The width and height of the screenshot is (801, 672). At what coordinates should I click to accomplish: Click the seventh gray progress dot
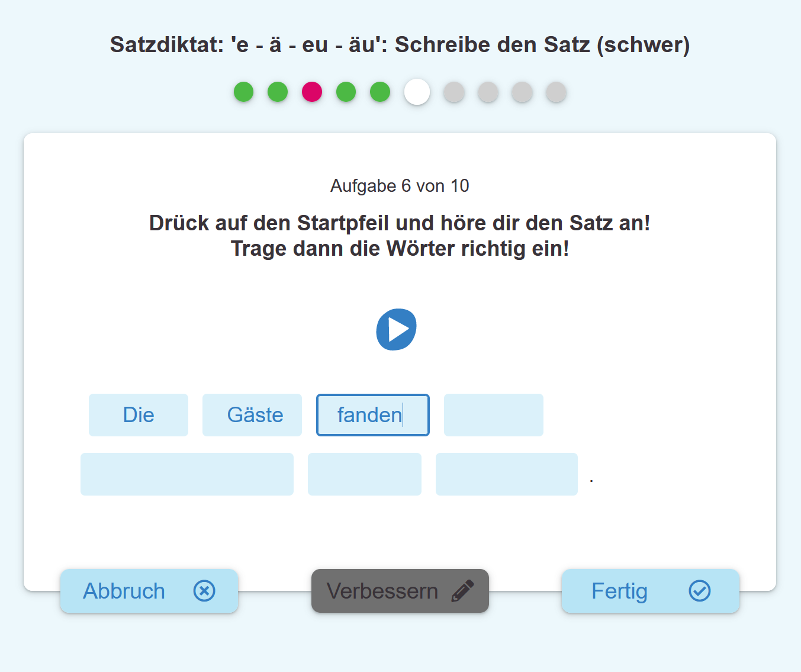tap(453, 92)
